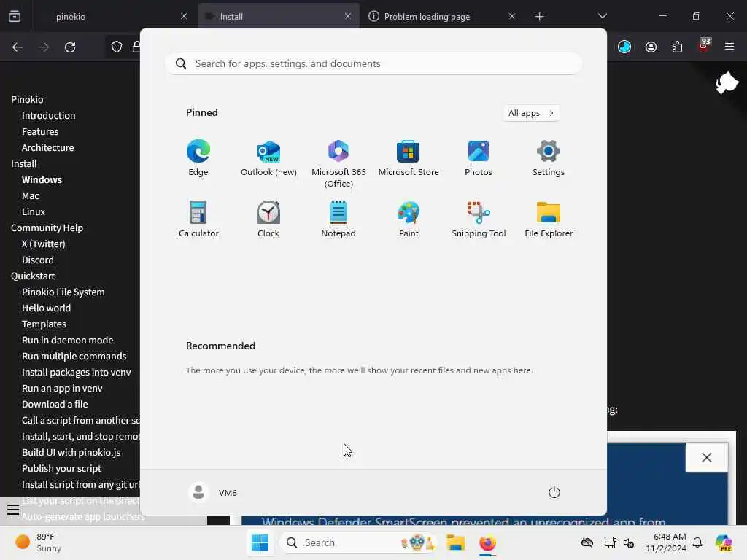
Task: Select Windows under Install in sidebar
Action: point(42,179)
